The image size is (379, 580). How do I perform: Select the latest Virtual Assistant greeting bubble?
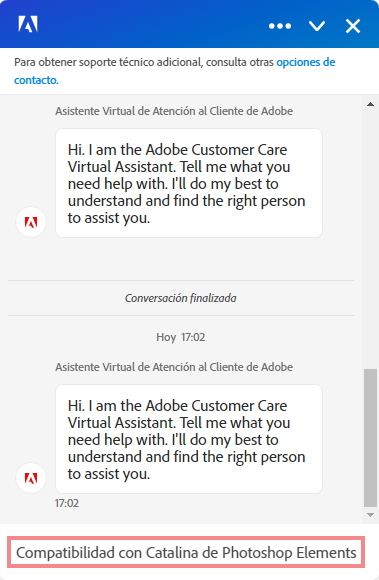click(x=189, y=439)
